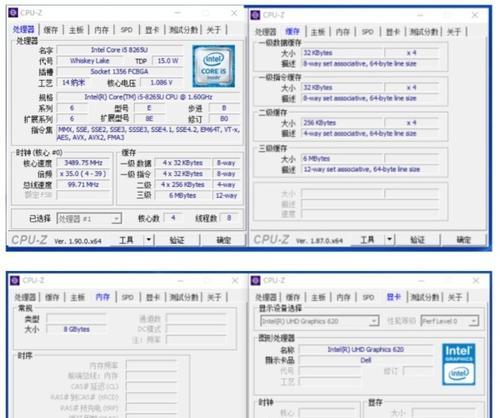
Task: Click the Intel Core i5 logo badge
Action: (213, 66)
